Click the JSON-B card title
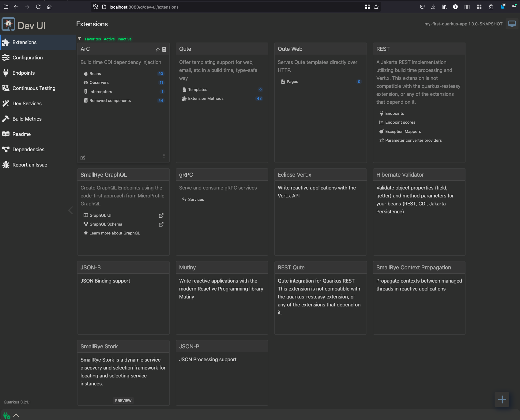 coord(91,268)
